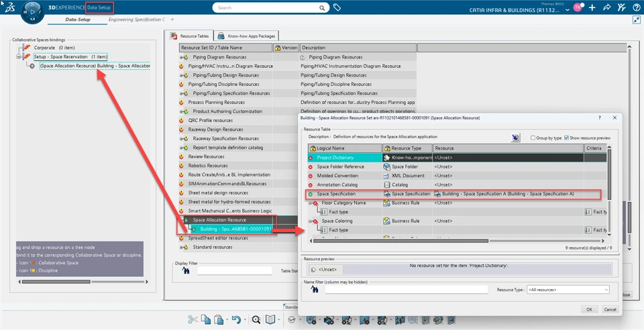644x330 pixels.
Task: Open the Resource Type All resources dropdown
Action: click(568, 290)
